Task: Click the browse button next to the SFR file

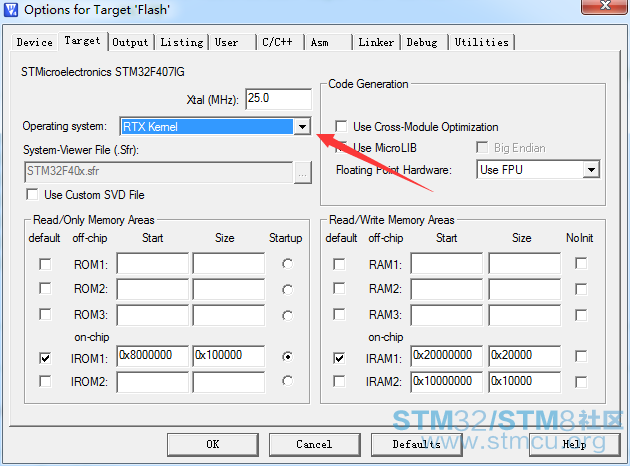Action: point(303,171)
